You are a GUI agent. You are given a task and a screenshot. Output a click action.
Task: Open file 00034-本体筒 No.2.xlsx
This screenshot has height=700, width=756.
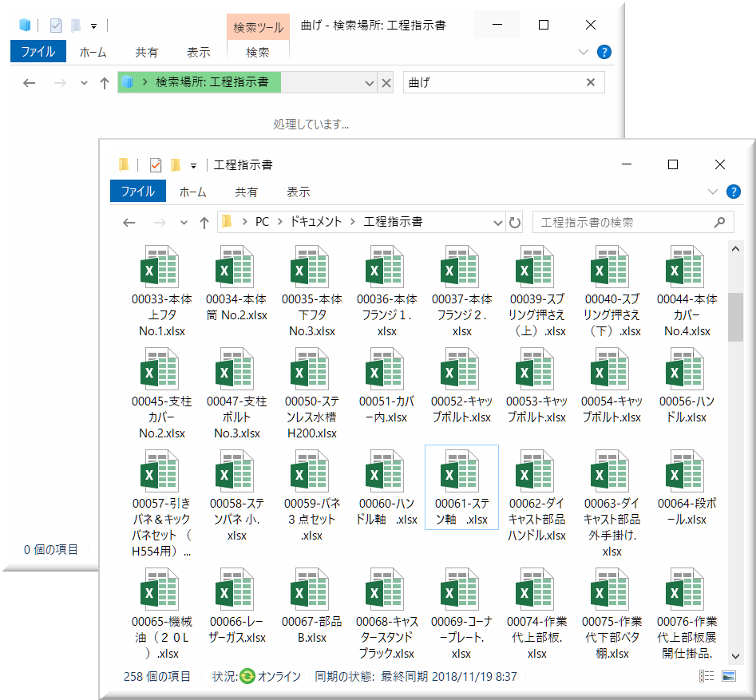click(236, 283)
